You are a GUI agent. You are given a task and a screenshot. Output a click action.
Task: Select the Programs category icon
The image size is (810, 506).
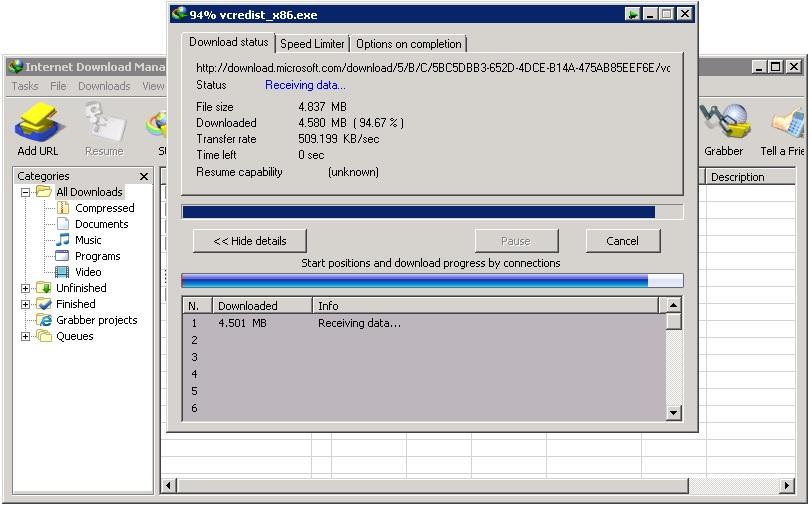(x=62, y=256)
